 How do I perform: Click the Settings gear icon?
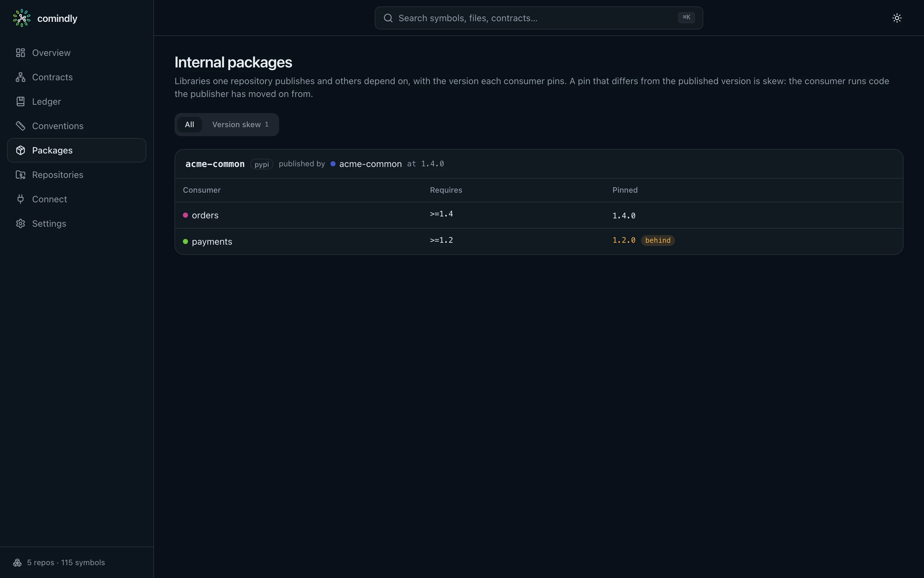21,223
